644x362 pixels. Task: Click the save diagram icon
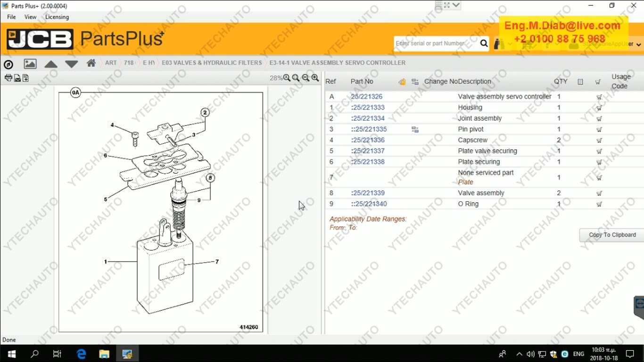(17, 78)
